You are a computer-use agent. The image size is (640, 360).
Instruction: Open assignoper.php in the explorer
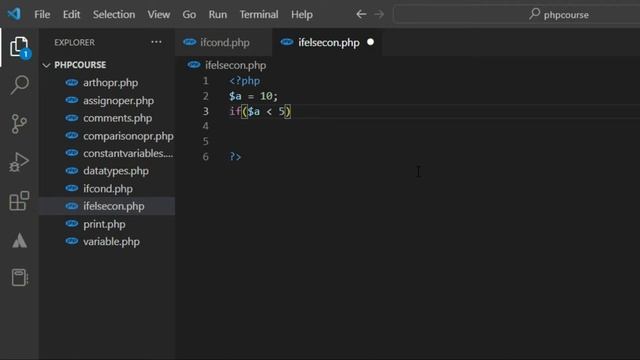(x=107, y=100)
